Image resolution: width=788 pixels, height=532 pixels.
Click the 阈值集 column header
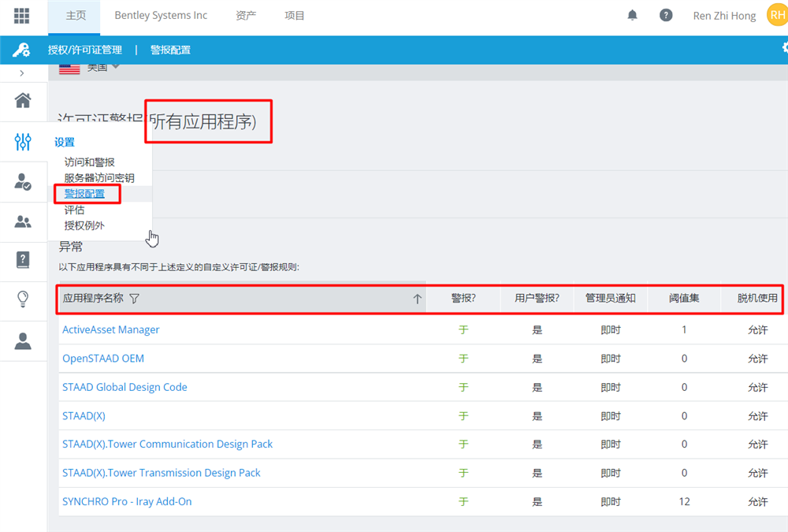click(684, 298)
